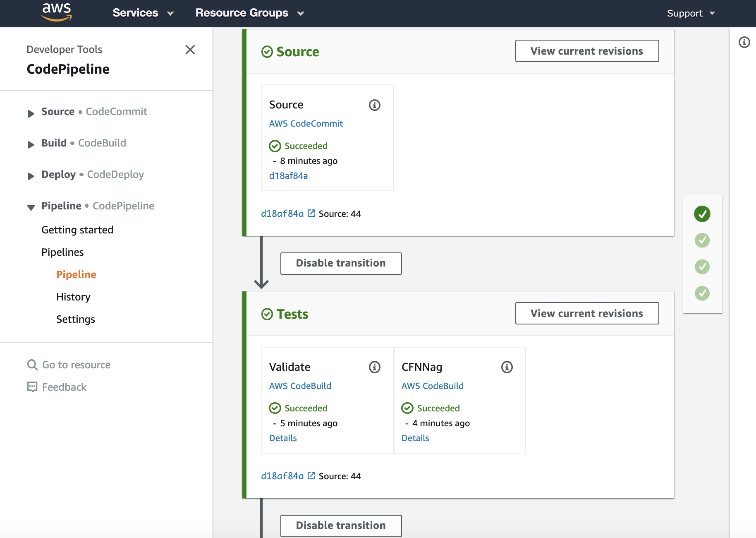
Task: Open AWS CodeCommit link in Source card
Action: pos(306,123)
